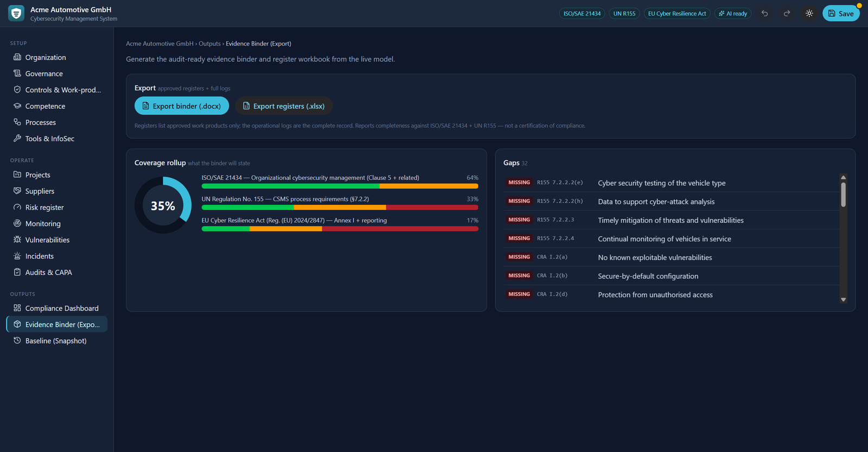
Task: Click the Monitoring radar icon
Action: click(17, 223)
